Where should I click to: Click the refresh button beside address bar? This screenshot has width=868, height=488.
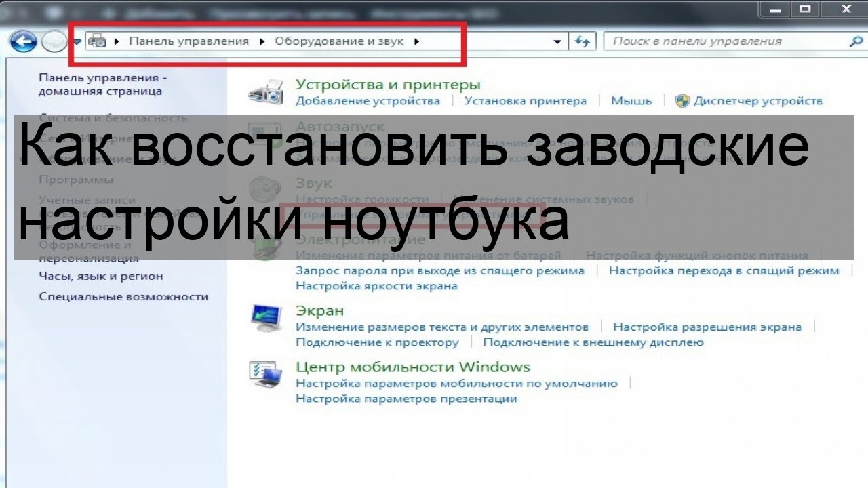[x=582, y=41]
